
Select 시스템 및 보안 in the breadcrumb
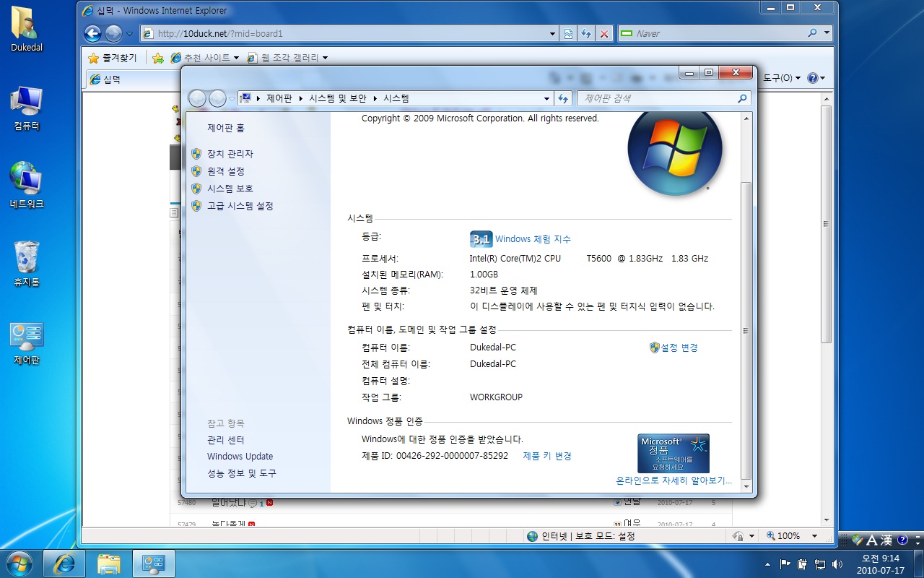338,98
